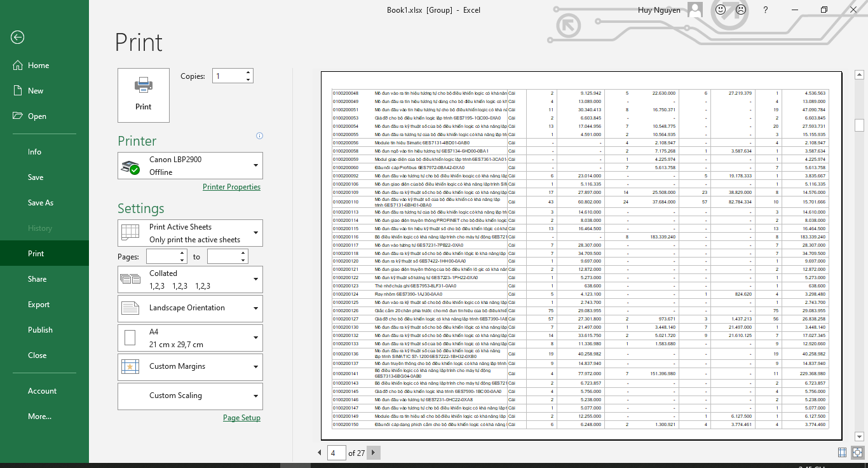This screenshot has height=468, width=868.
Task: Open the Printer Properties link
Action: 231,187
